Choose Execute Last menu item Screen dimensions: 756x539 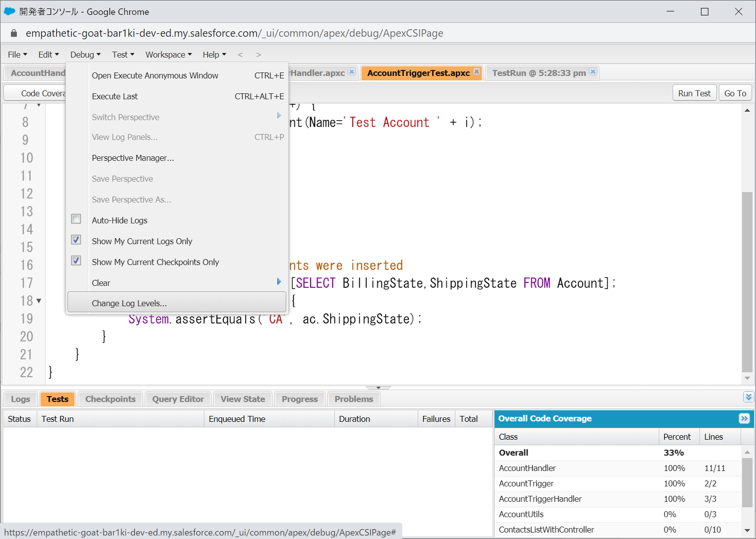click(177, 96)
